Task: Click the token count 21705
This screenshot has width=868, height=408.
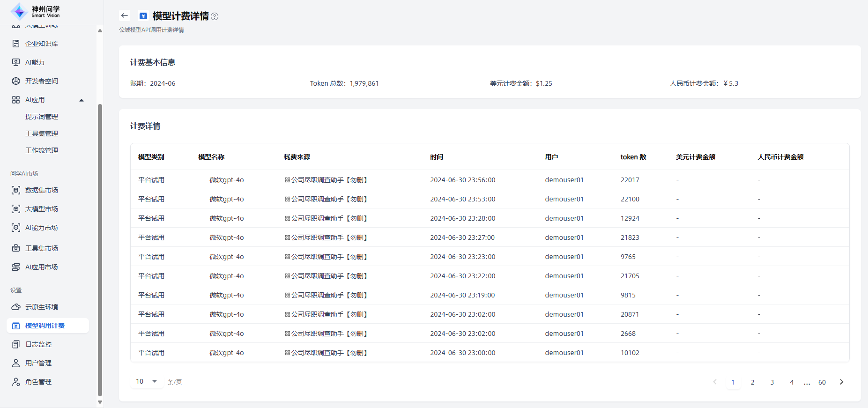Action: coord(630,276)
